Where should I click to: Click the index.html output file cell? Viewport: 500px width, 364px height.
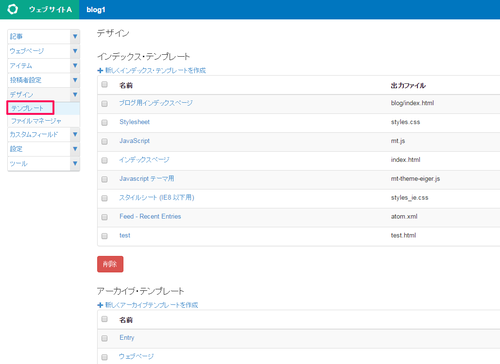click(405, 160)
